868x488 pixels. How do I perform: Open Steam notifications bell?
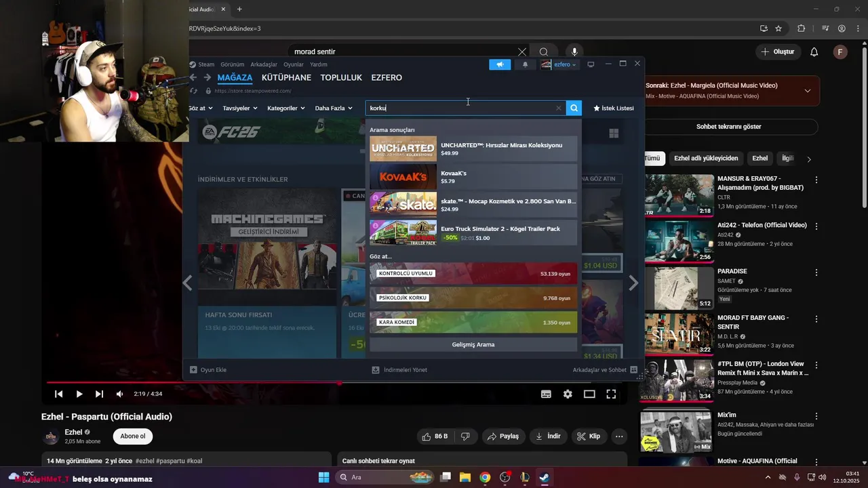525,64
